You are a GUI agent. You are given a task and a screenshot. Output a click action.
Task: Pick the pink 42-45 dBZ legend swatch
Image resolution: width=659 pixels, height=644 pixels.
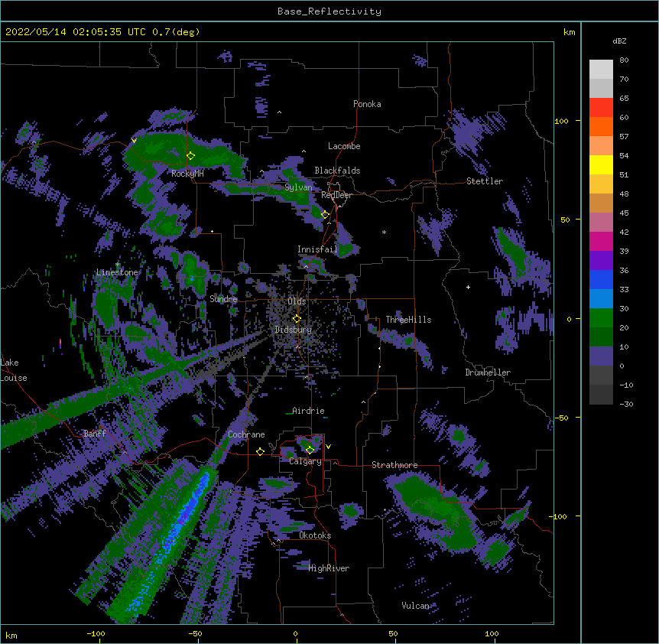pos(601,223)
